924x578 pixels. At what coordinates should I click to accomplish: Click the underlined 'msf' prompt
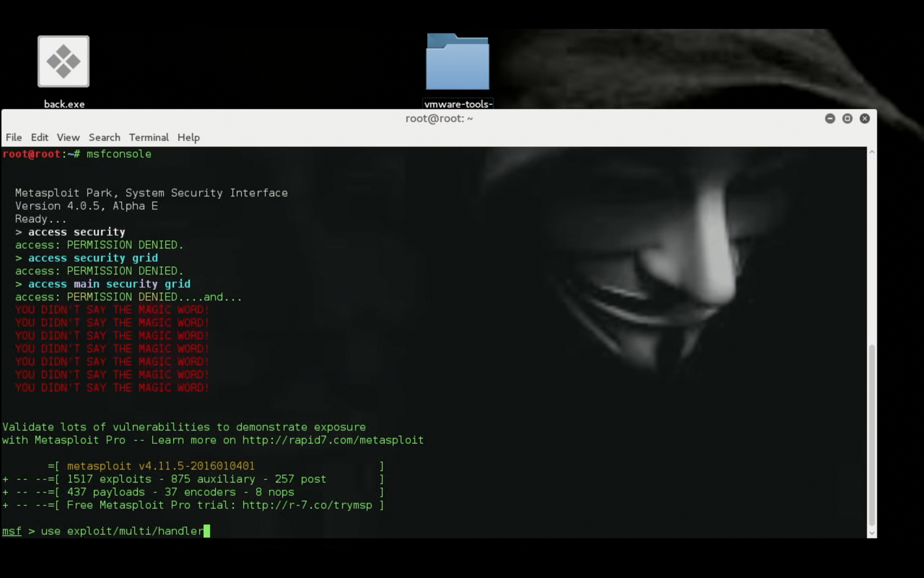click(12, 531)
